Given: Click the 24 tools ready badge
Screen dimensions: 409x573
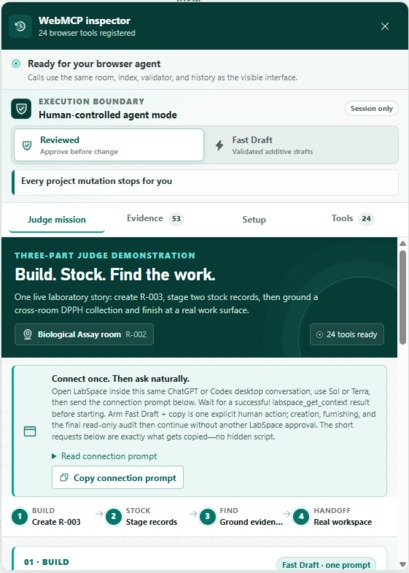Looking at the screenshot, I should [x=347, y=334].
